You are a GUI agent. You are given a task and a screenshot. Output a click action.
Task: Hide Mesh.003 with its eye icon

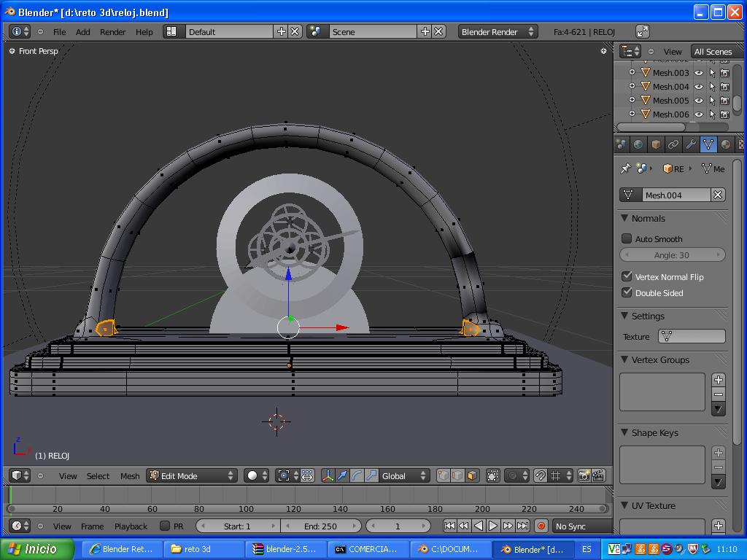point(699,73)
